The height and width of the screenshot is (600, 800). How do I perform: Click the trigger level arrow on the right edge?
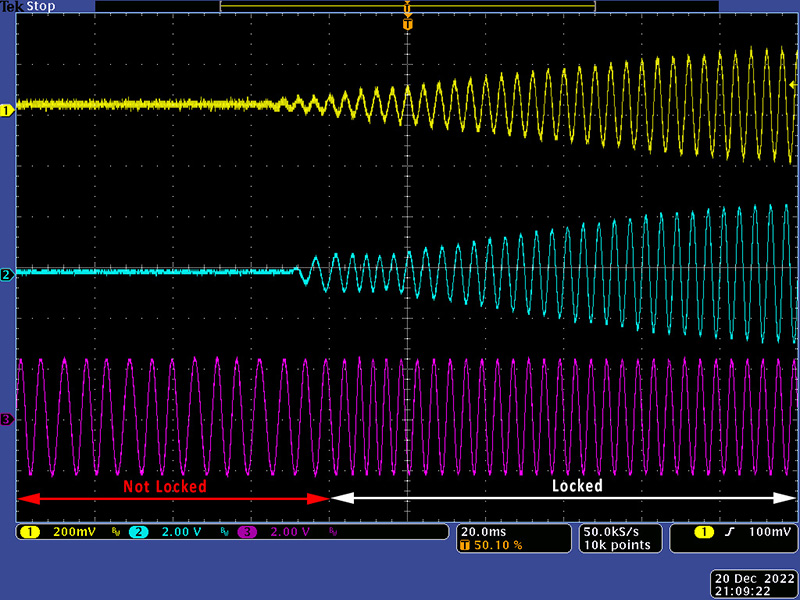click(x=793, y=86)
